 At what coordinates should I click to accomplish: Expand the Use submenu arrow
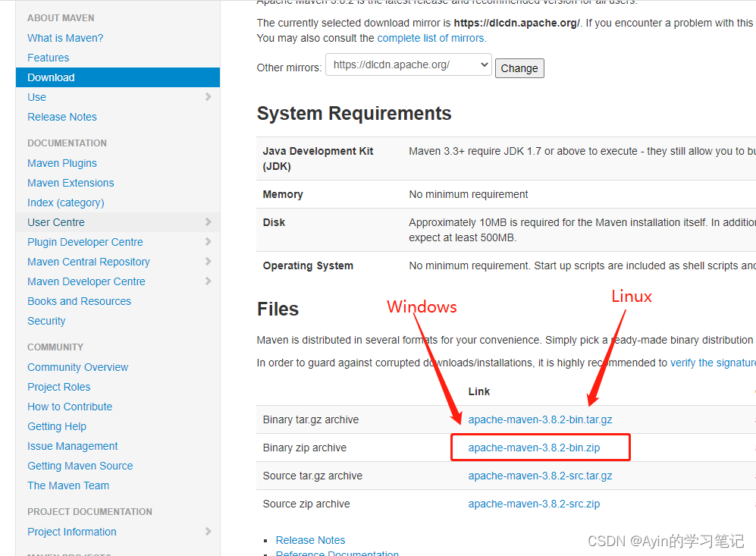(x=208, y=97)
